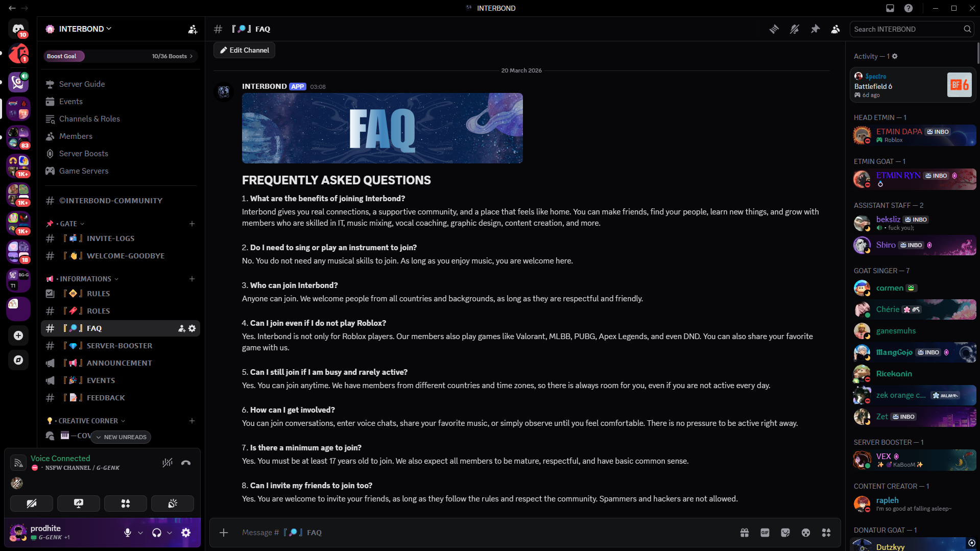
Task: Open the gift icon in message bar
Action: coord(745,533)
